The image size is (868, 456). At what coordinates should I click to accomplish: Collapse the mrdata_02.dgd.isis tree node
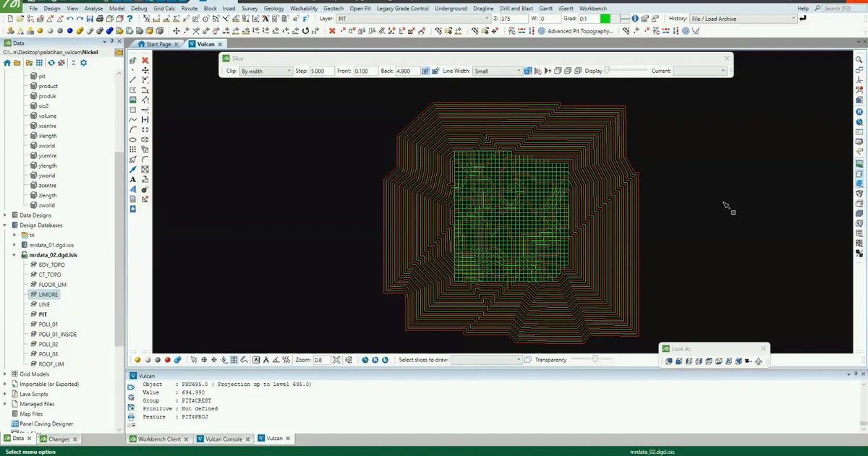tap(14, 255)
